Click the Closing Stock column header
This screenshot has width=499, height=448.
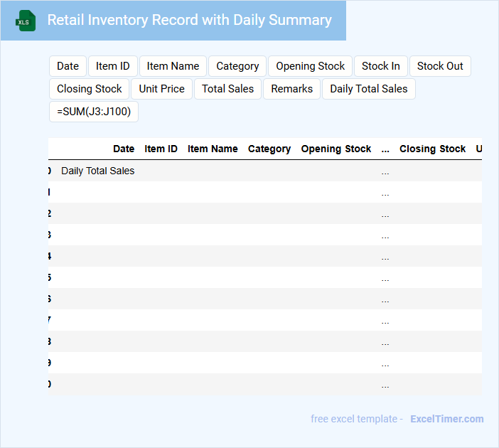pos(432,149)
